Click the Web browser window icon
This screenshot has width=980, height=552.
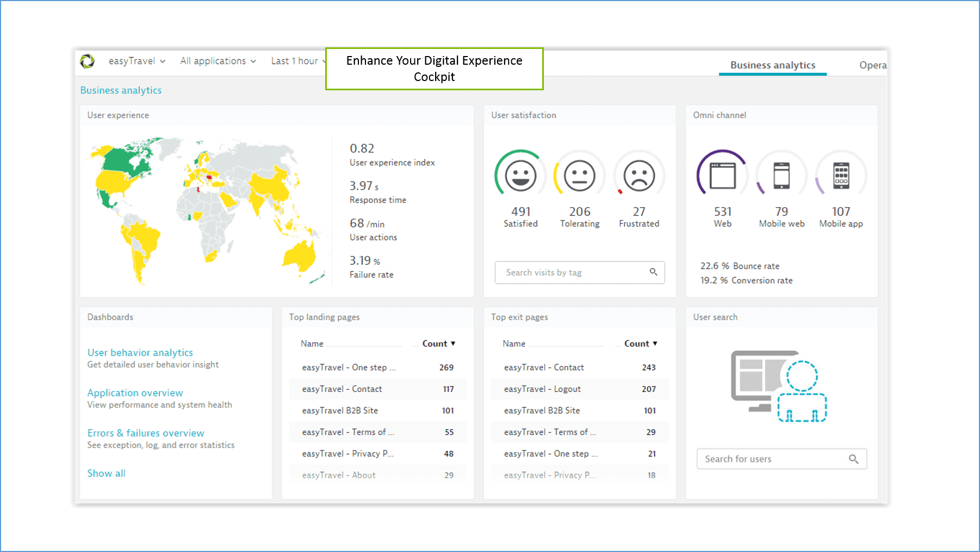click(722, 176)
